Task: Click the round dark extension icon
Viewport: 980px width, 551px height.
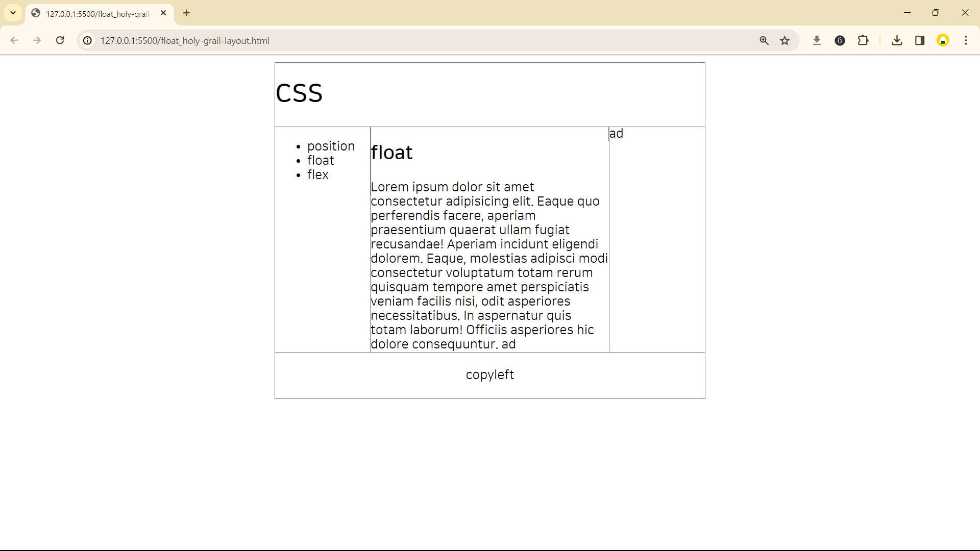Action: [x=840, y=40]
